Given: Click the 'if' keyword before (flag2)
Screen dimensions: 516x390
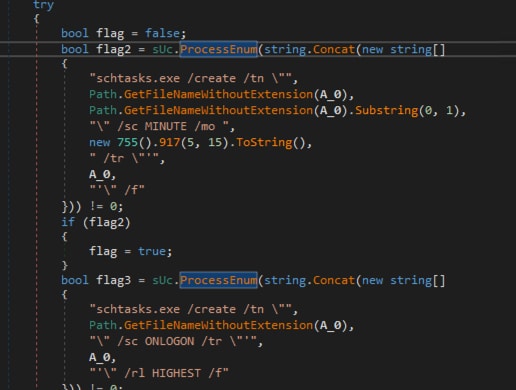Looking at the screenshot, I should click(x=68, y=222).
